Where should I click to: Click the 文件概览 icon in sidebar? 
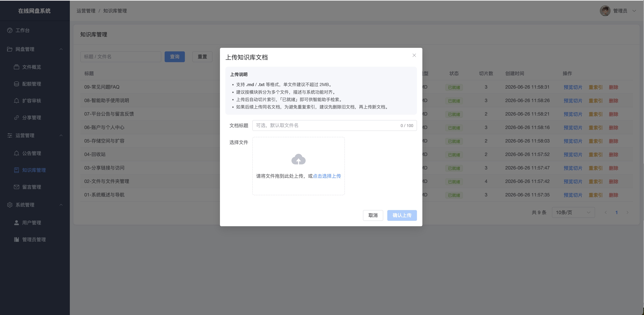[x=17, y=67]
